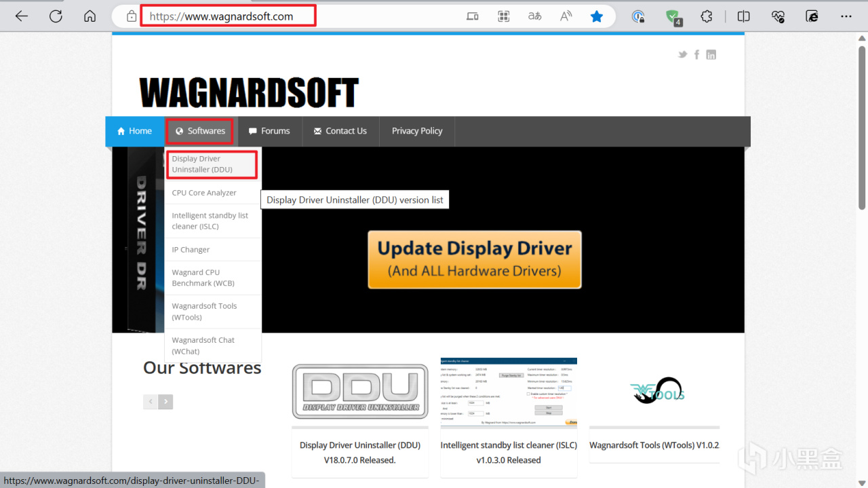Go back to previous page
The width and height of the screenshot is (868, 488).
click(22, 16)
